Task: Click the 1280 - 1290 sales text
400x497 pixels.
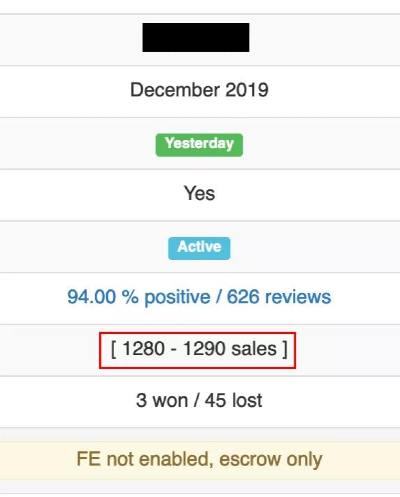Action: (199, 349)
